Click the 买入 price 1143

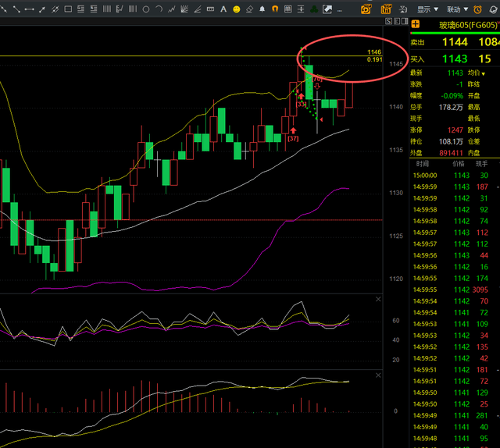point(455,59)
